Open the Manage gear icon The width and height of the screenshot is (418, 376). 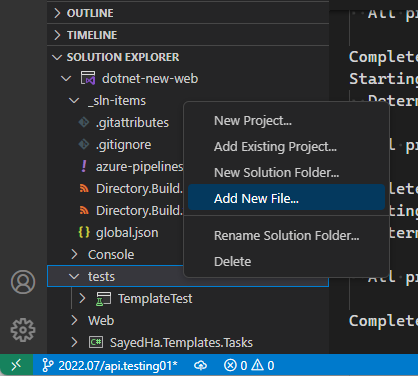point(23,330)
